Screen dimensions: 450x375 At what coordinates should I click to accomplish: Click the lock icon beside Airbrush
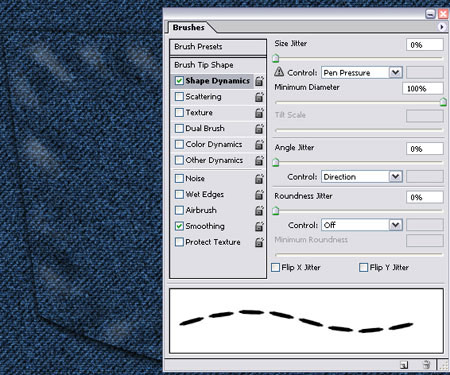259,211
